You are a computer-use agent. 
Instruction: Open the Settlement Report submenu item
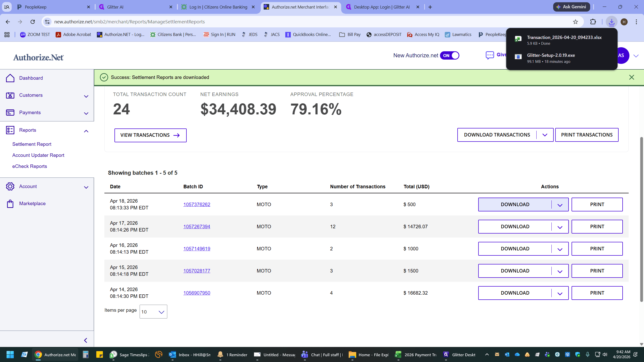(x=32, y=144)
